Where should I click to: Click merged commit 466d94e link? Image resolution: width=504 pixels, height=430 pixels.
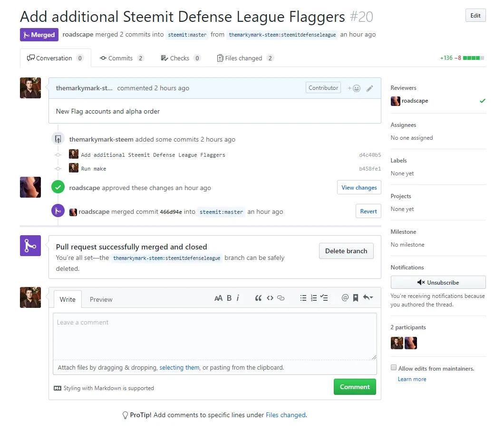point(171,212)
